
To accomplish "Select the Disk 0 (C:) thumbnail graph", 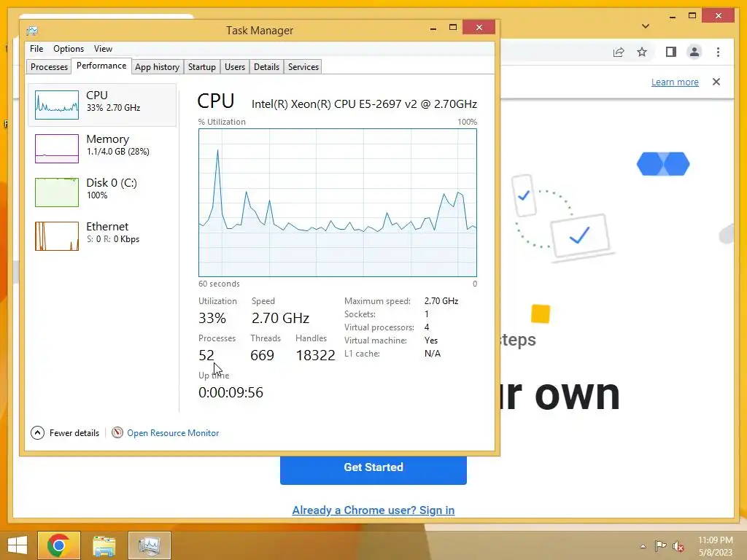I will click(x=57, y=192).
